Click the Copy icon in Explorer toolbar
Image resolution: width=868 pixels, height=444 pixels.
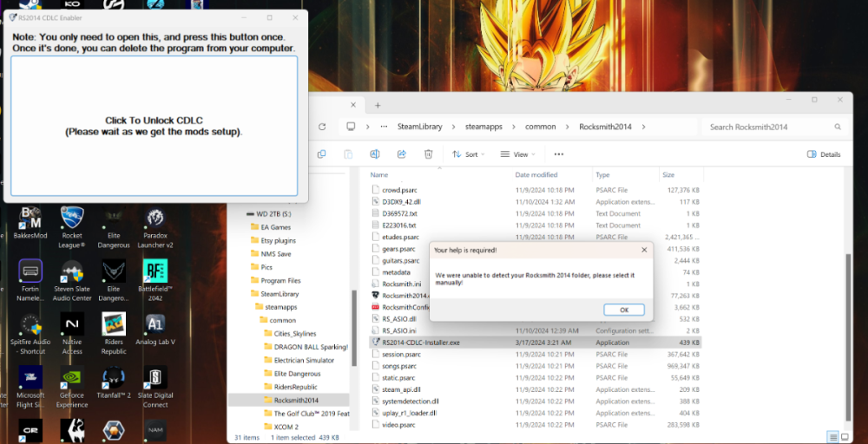(321, 154)
